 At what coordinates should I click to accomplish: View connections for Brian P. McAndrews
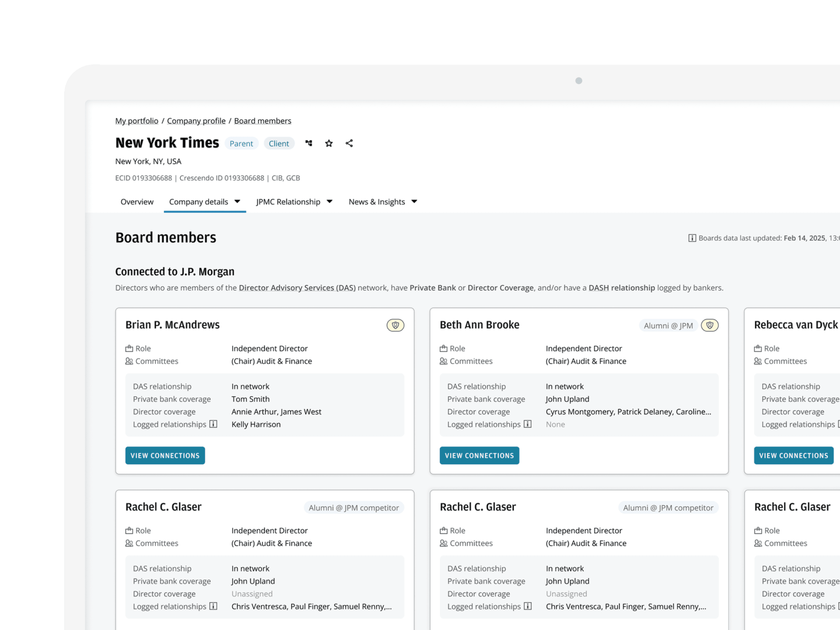pos(165,455)
